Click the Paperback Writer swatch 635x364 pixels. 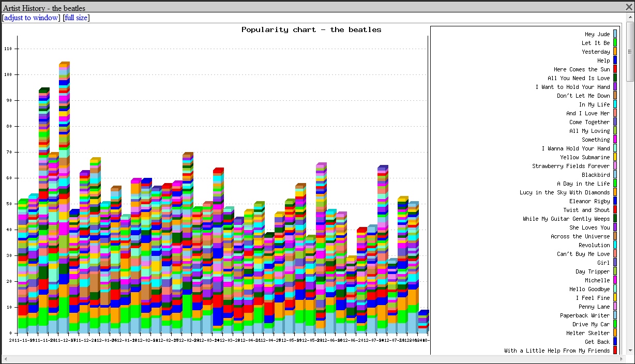615,315
